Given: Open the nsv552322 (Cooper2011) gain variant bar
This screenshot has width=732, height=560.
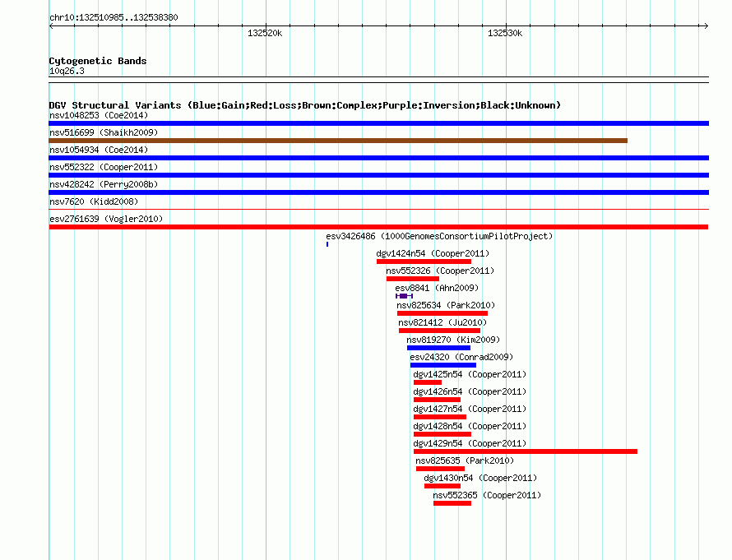Looking at the screenshot, I should [378, 175].
